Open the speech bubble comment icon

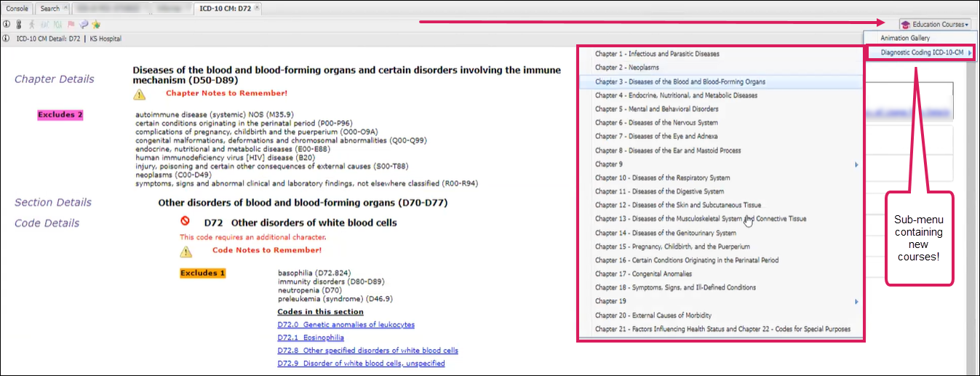pos(84,24)
